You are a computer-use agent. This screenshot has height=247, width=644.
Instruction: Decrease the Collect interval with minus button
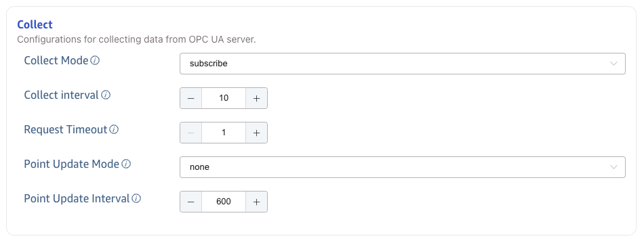click(x=191, y=98)
